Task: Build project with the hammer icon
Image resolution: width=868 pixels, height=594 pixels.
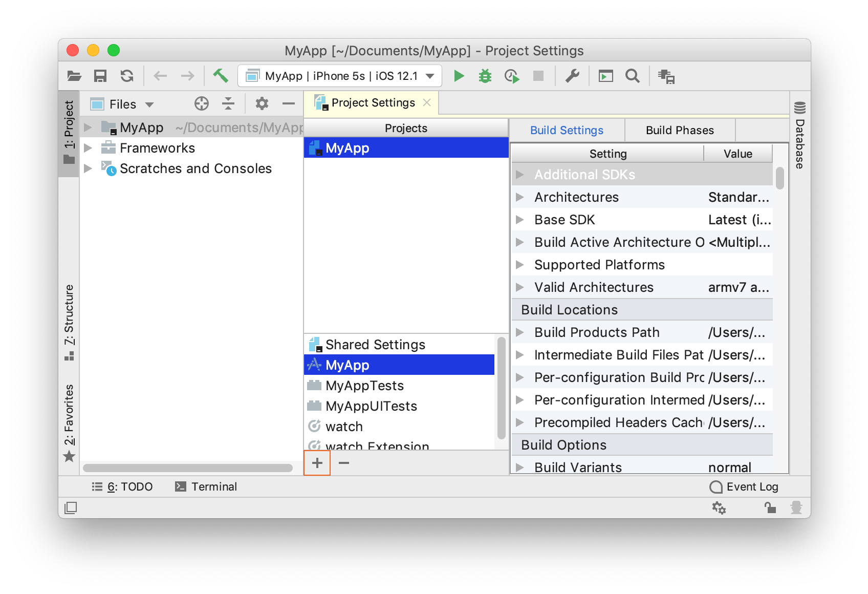Action: 221,76
